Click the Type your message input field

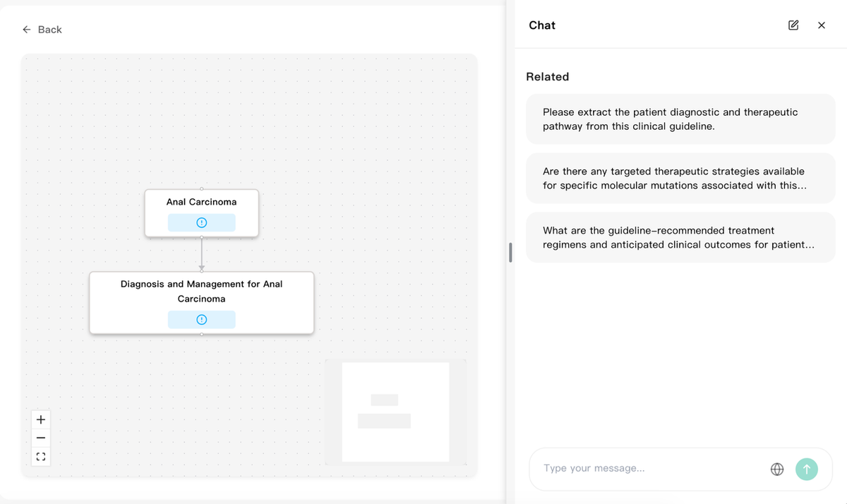click(649, 468)
